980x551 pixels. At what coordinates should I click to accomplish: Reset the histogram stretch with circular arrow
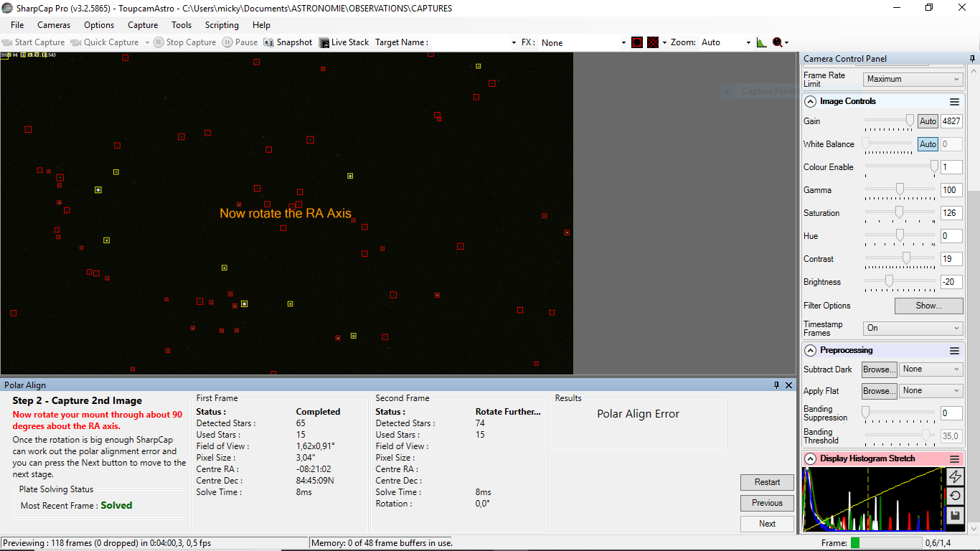[955, 496]
